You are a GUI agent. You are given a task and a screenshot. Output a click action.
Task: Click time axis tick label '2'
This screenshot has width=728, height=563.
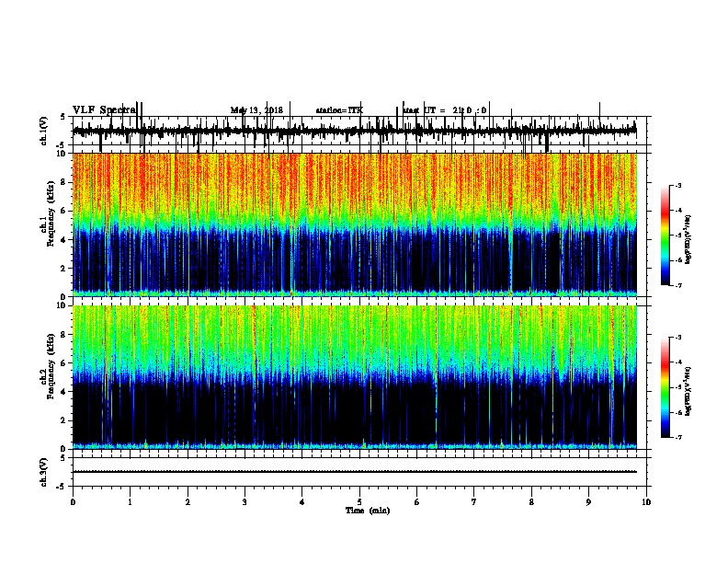188,502
